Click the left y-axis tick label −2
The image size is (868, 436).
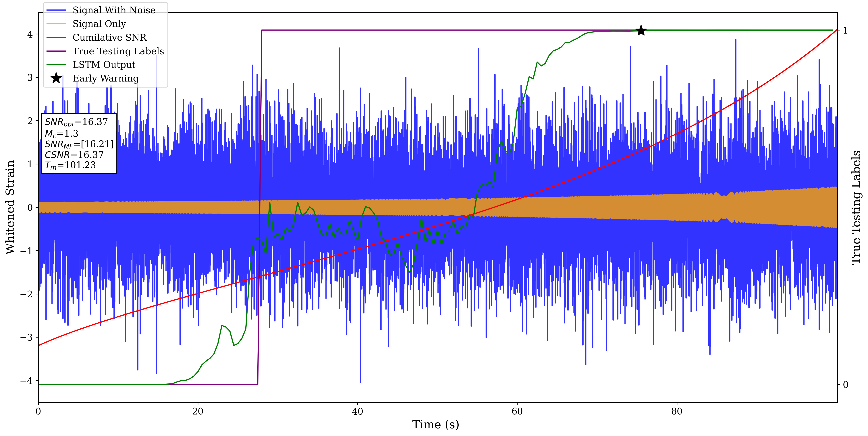27,294
